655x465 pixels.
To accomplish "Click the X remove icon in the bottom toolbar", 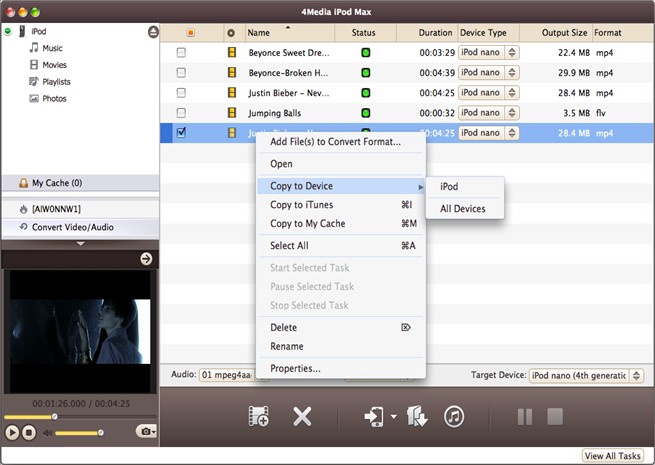I will click(302, 417).
